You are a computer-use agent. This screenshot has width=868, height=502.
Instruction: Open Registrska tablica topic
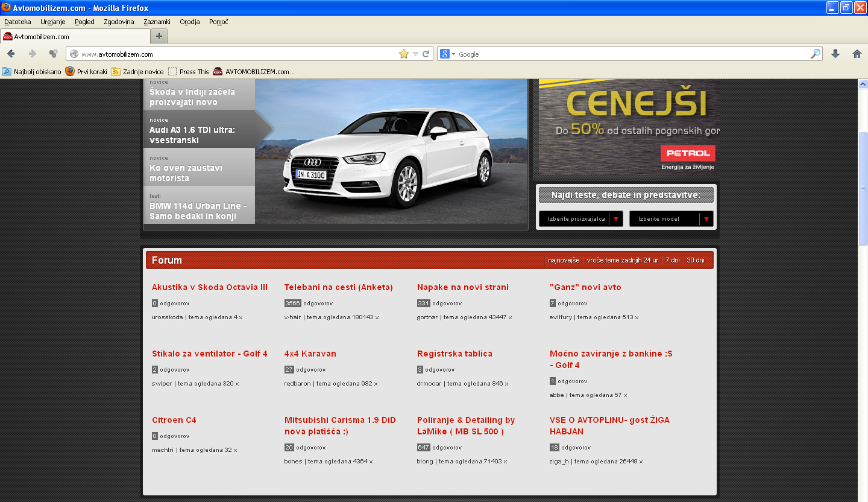pos(454,354)
